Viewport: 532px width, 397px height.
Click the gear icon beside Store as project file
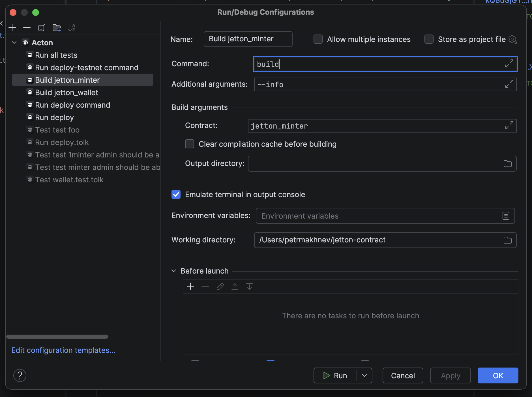click(512, 39)
